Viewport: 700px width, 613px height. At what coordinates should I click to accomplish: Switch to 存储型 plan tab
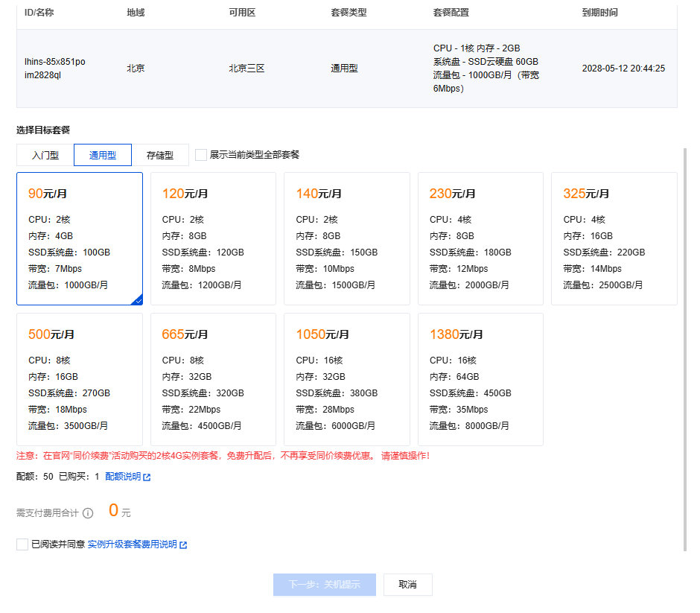(x=160, y=155)
